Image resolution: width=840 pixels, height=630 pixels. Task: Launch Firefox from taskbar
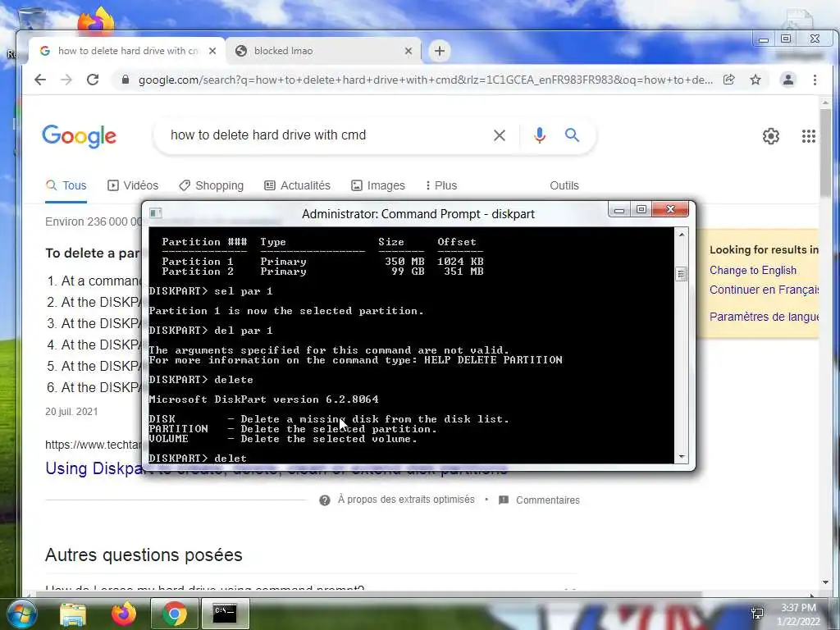pyautogui.click(x=124, y=614)
